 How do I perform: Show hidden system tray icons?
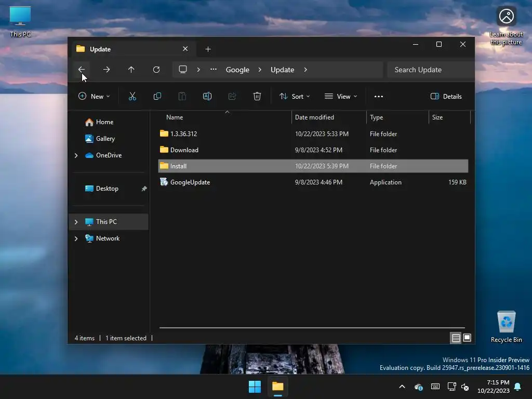click(402, 387)
